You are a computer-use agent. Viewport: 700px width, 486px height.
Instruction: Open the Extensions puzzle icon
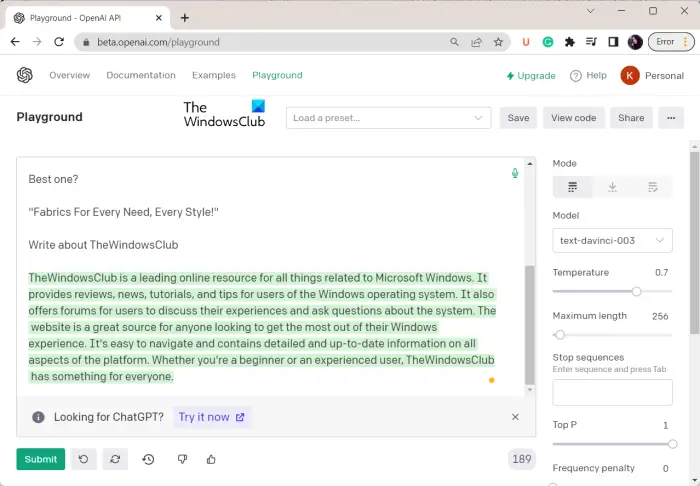click(x=570, y=42)
